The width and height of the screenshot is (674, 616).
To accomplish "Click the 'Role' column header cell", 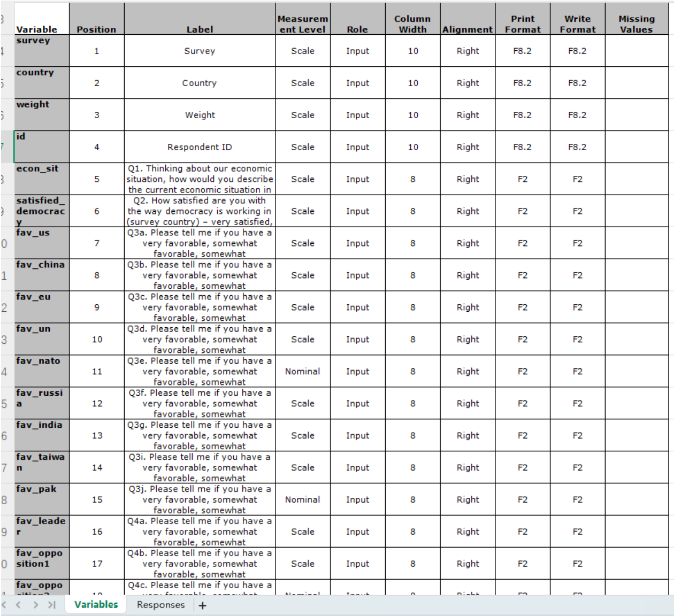I will (358, 19).
